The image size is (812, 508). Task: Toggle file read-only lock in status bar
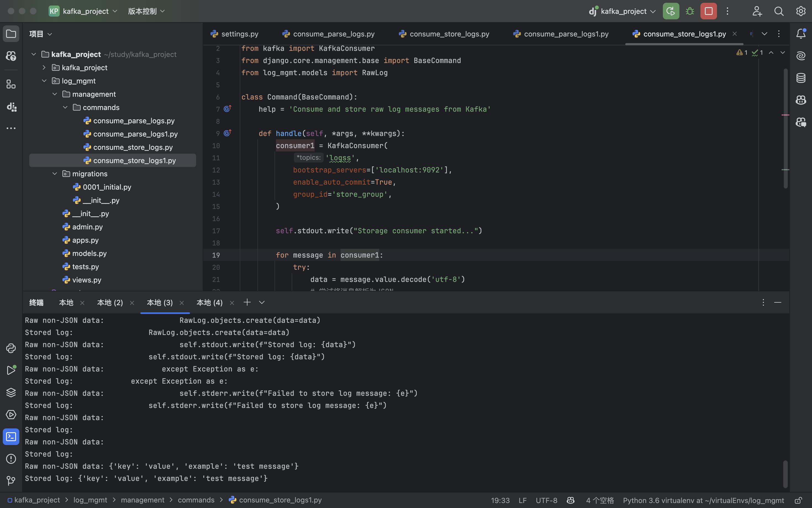coord(798,500)
